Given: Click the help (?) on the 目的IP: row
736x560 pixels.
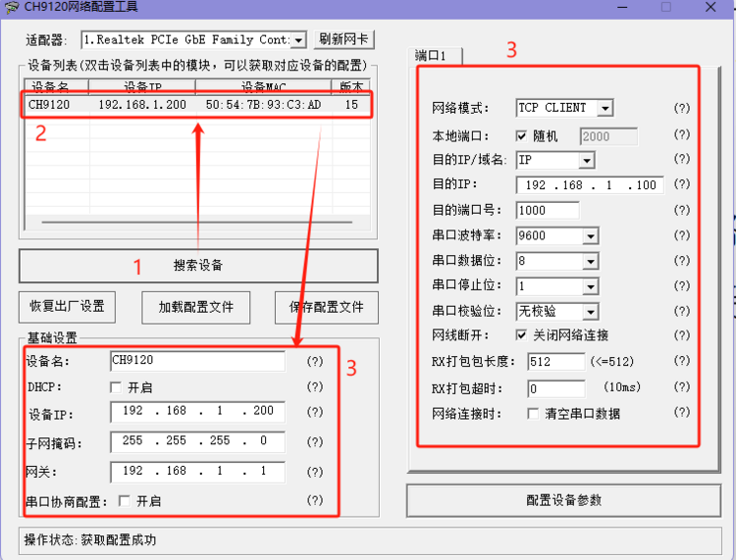Looking at the screenshot, I should [x=682, y=183].
